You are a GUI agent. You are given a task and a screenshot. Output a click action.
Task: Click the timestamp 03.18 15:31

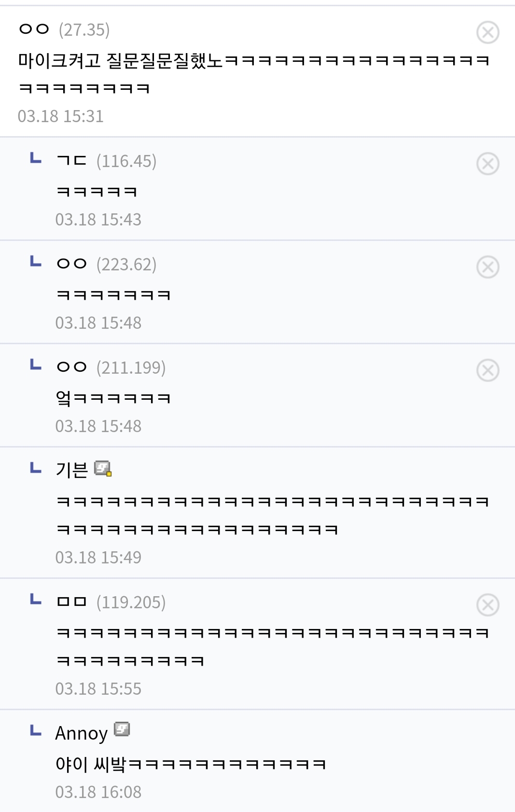coord(61,116)
